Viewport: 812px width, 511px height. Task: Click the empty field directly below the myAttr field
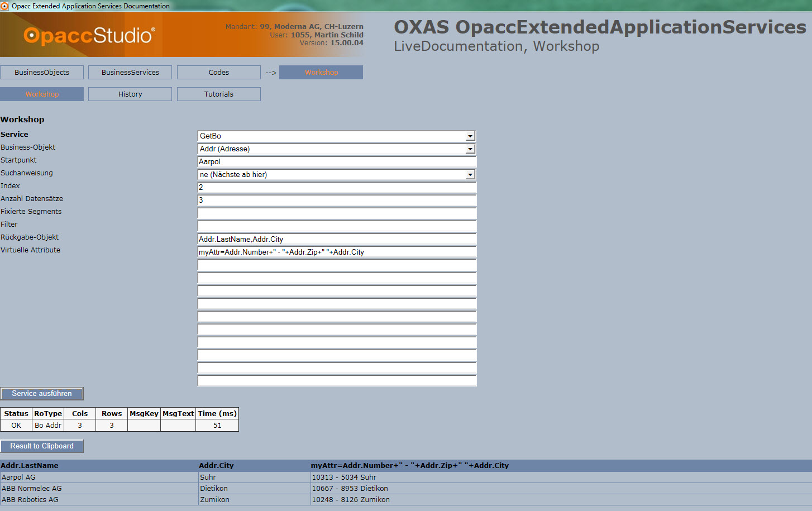tap(337, 265)
